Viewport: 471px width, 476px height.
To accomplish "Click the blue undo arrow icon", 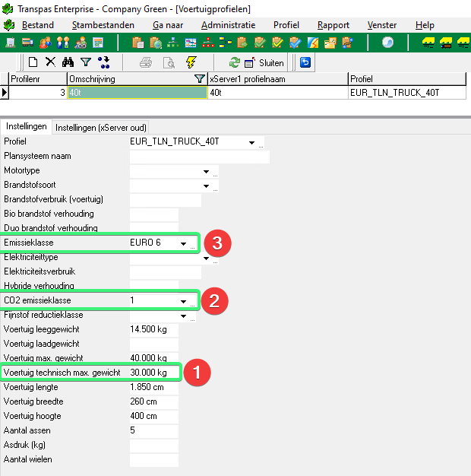I will pos(305,62).
